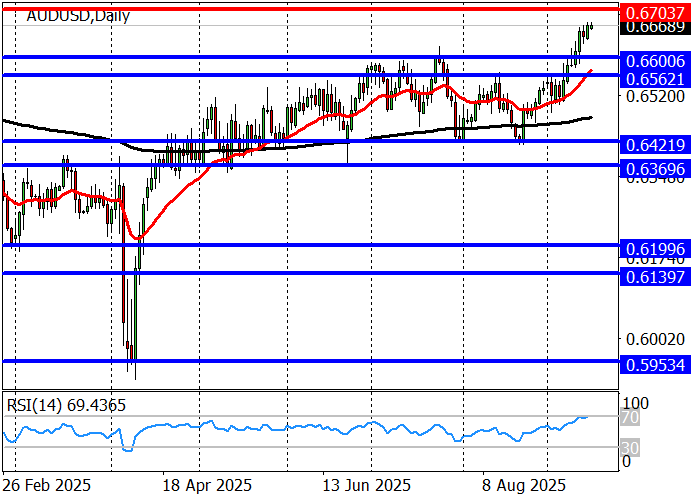Select the red 0.67037 resistance price label
The image size is (700, 500).
point(655,12)
